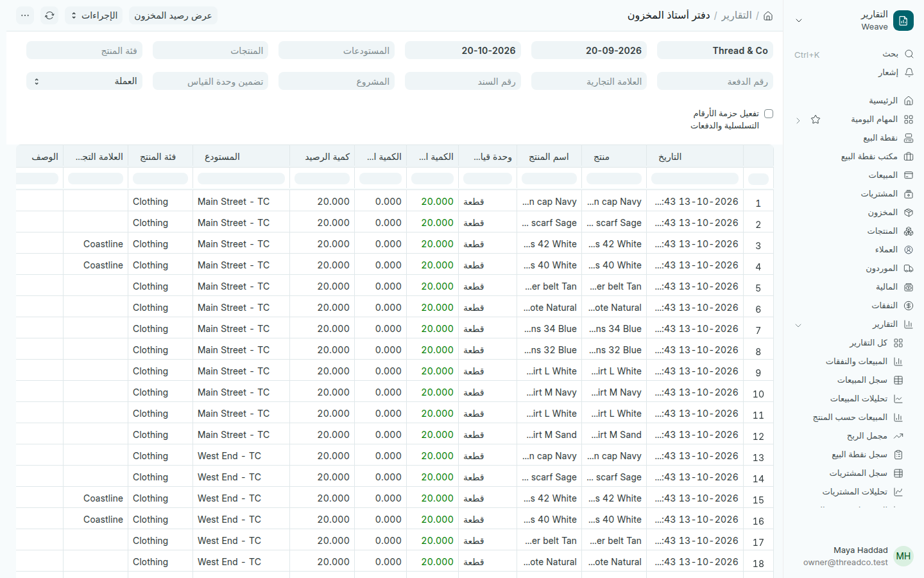
Task: Click the start date field 20-09-2026
Action: coord(589,51)
